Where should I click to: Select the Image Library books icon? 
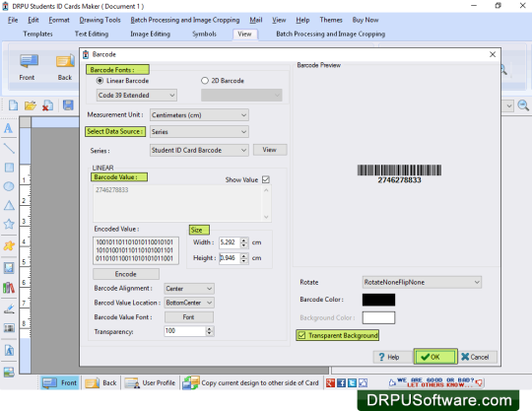pyautogui.click(x=9, y=288)
